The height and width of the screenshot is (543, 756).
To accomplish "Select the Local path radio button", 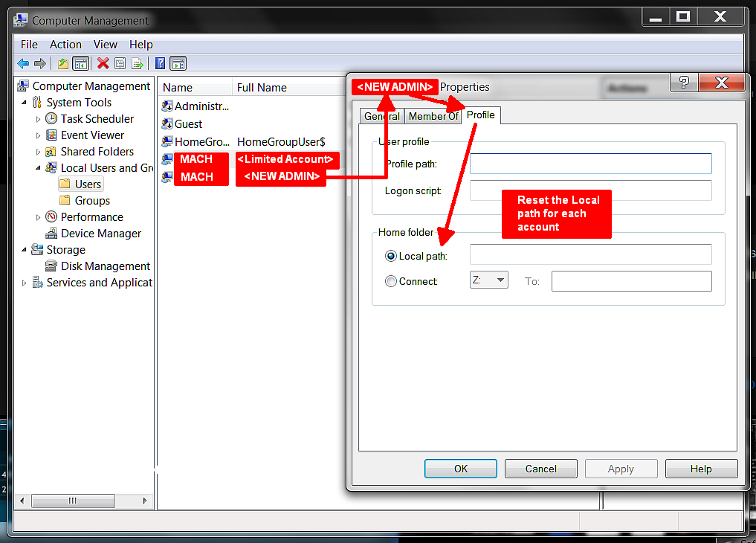I will [x=390, y=256].
